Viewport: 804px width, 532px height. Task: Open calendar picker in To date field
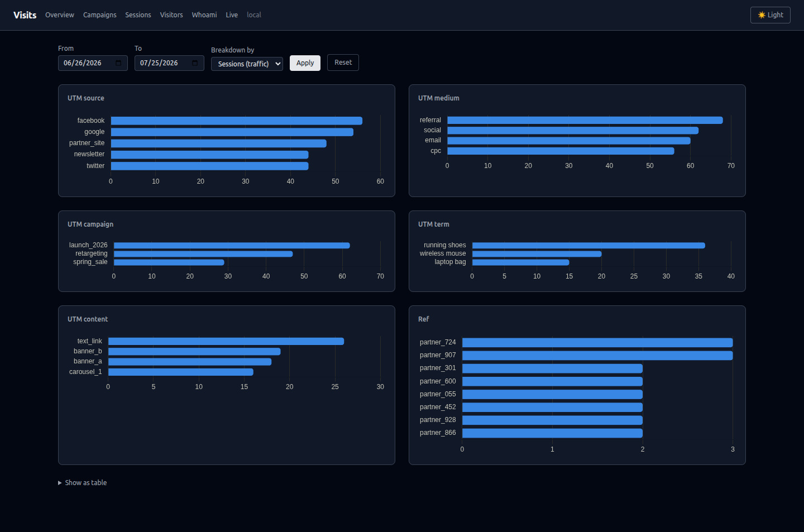click(x=195, y=63)
